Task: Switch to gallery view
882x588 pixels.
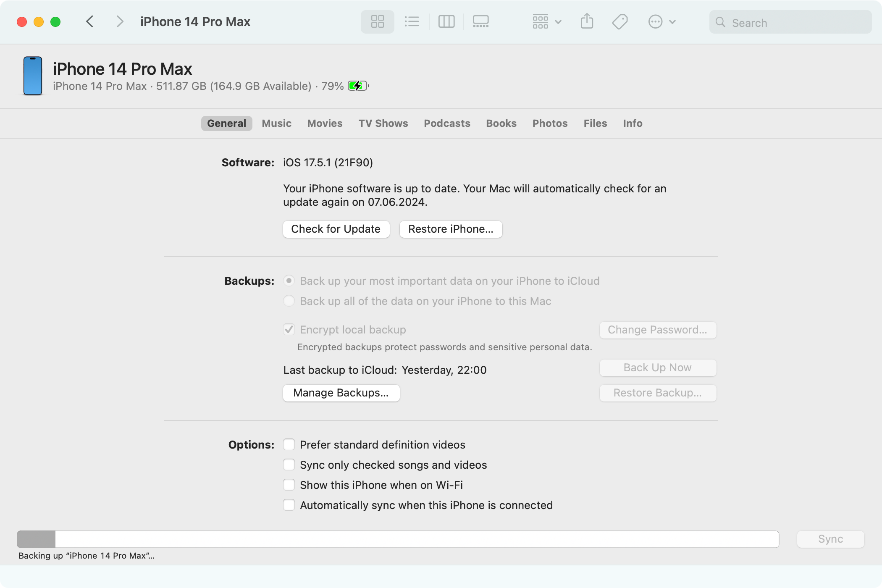Action: 480,21
